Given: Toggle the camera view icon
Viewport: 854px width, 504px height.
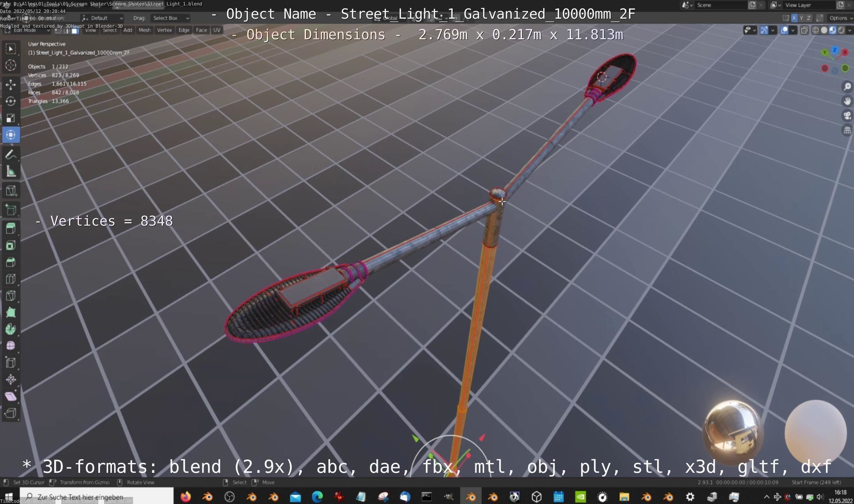Looking at the screenshot, I should tap(847, 116).
